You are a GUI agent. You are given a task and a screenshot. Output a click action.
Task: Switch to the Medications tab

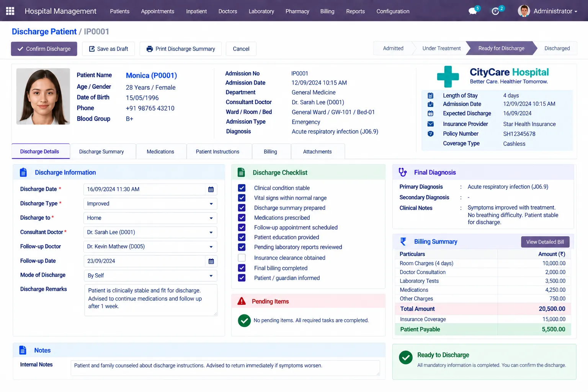(x=160, y=152)
